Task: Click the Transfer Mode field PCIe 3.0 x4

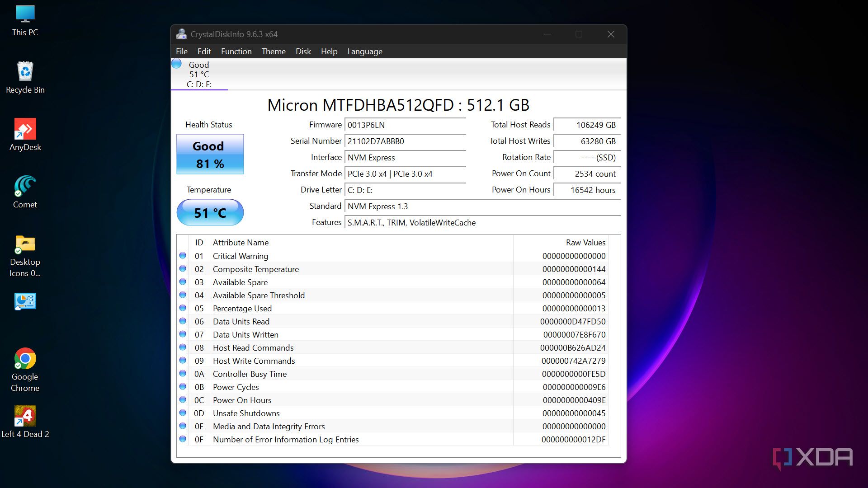Action: tap(405, 174)
